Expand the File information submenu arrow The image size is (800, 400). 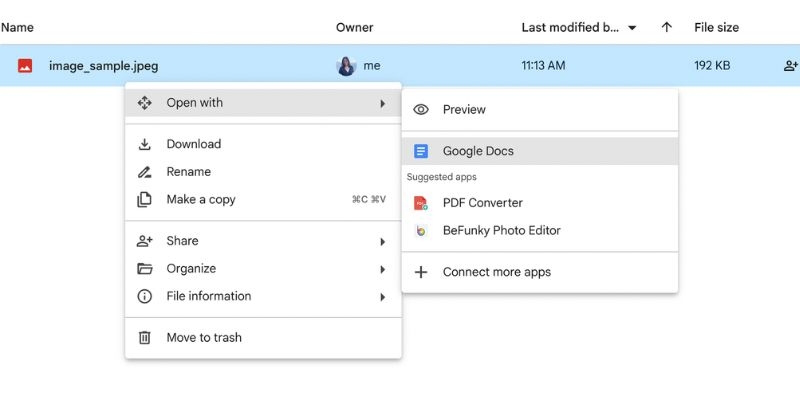(383, 297)
